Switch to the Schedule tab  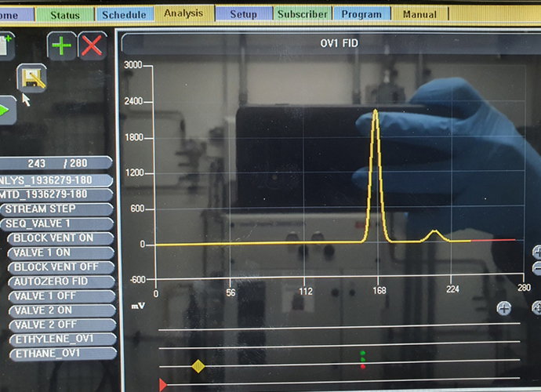tap(124, 15)
